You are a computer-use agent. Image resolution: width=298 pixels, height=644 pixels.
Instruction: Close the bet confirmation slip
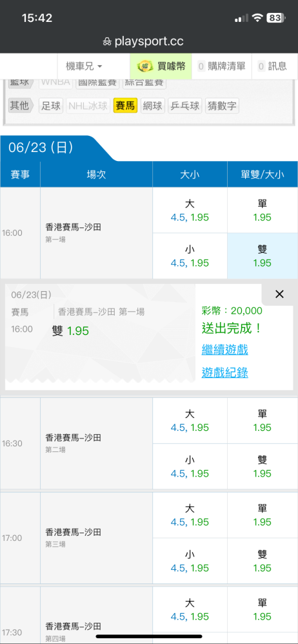click(x=279, y=294)
